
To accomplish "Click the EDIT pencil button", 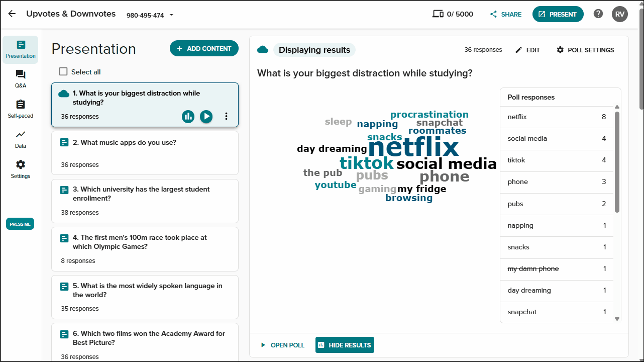I will click(527, 50).
